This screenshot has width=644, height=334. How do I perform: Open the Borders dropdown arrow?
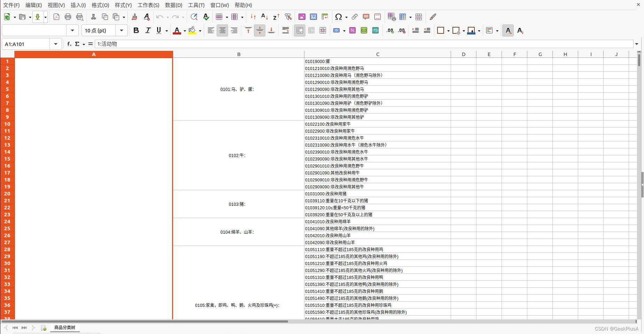[448, 31]
